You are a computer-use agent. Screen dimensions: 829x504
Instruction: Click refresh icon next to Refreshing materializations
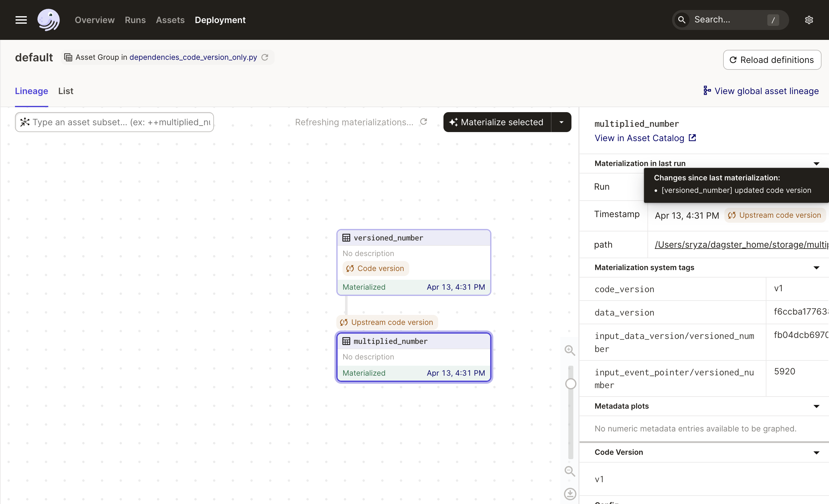coord(424,122)
